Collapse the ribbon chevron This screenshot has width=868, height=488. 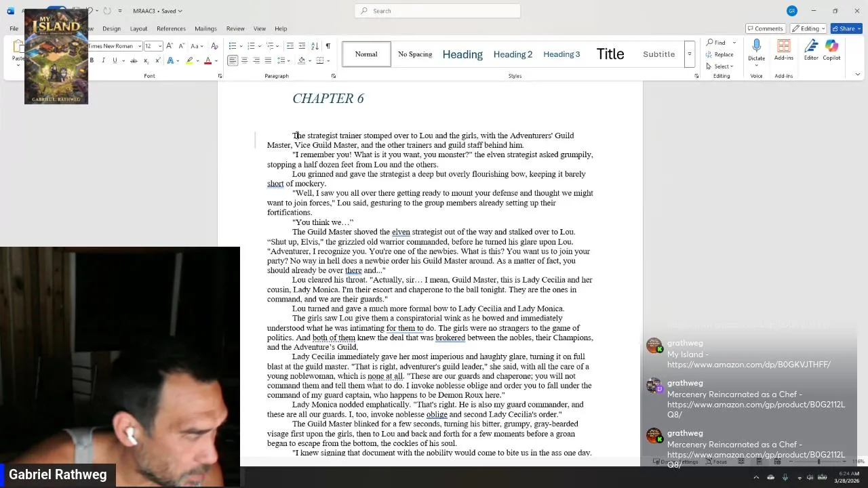pyautogui.click(x=857, y=75)
